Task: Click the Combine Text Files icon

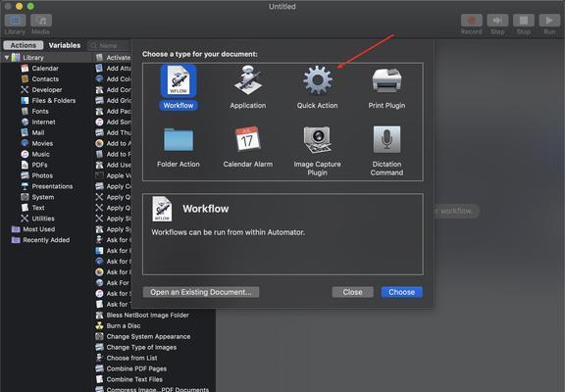Action: [x=99, y=379]
